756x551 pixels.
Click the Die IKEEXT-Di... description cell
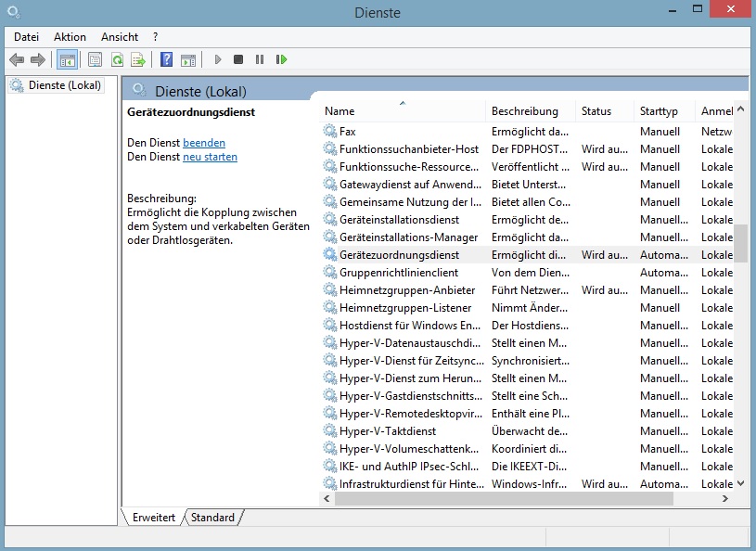(x=529, y=467)
